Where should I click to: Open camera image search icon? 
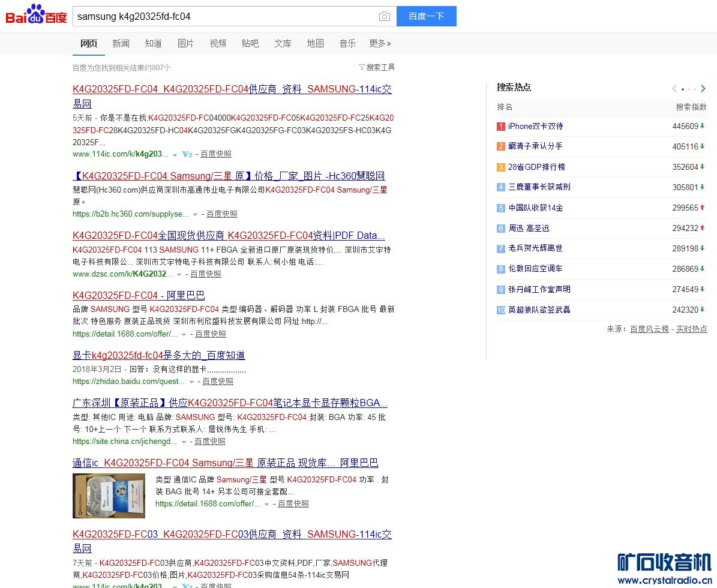[x=385, y=16]
